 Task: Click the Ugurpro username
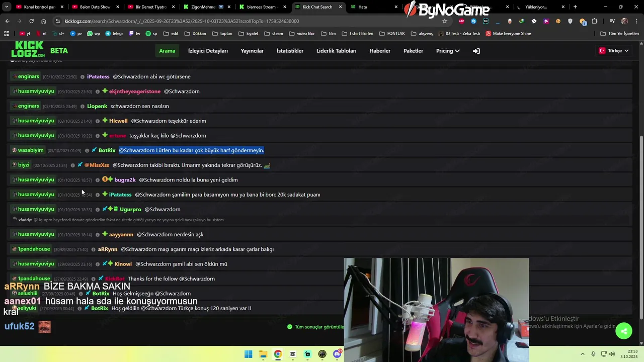click(130, 209)
